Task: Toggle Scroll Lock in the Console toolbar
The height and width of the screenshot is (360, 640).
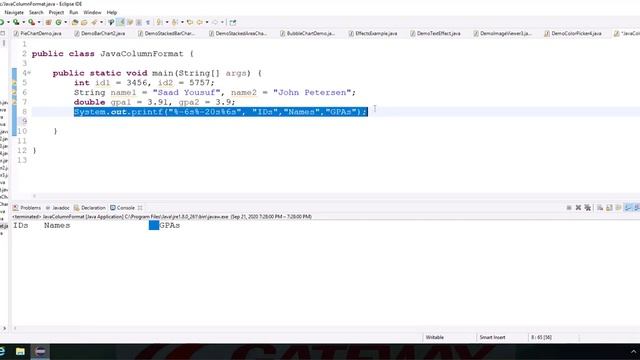Action: pyautogui.click(x=609, y=208)
